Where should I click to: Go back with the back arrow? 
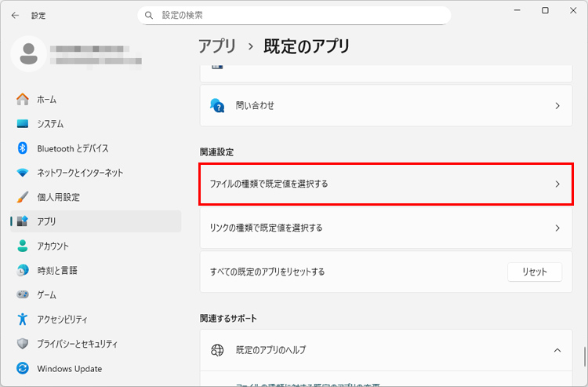pos(16,15)
